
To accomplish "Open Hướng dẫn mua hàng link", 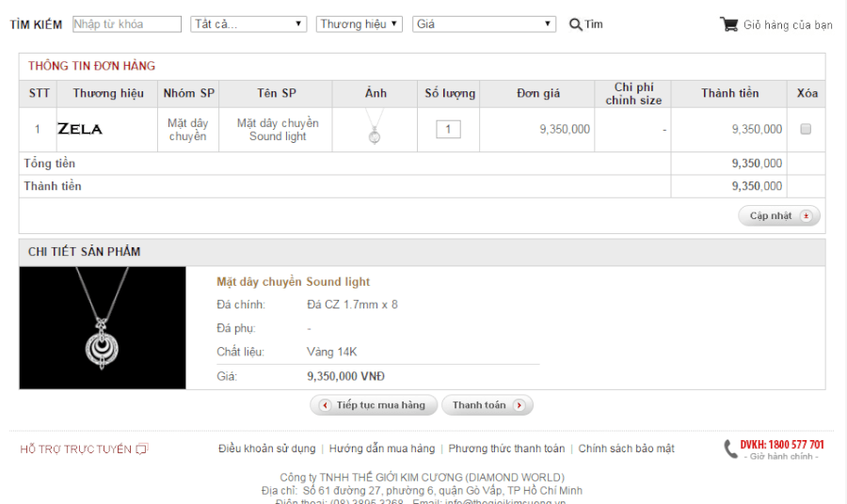I will click(382, 449).
